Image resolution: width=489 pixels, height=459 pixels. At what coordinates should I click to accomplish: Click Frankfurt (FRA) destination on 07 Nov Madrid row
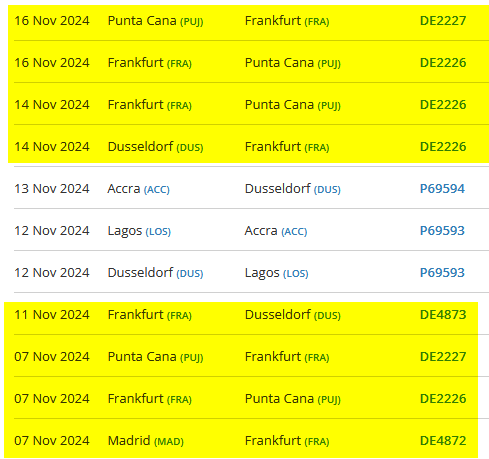coord(287,441)
